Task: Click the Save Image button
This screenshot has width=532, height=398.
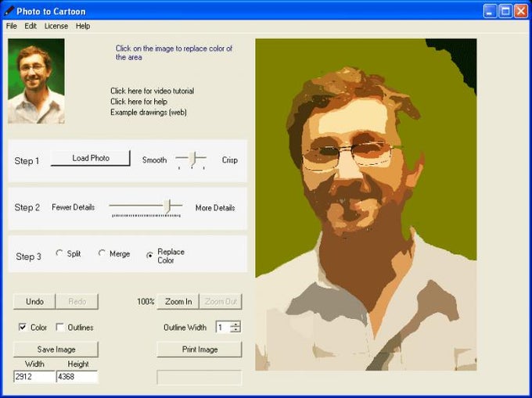Action: coord(56,350)
